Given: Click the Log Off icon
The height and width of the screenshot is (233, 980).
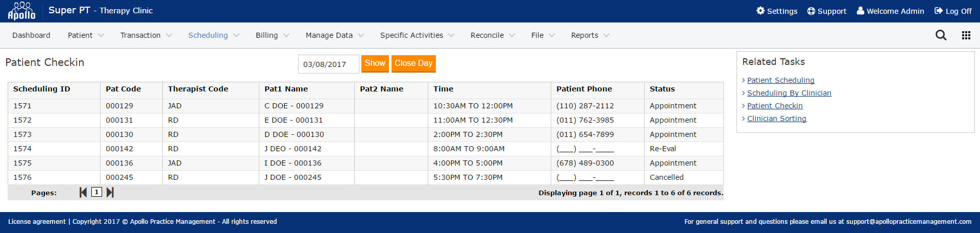Looking at the screenshot, I should pos(939,11).
